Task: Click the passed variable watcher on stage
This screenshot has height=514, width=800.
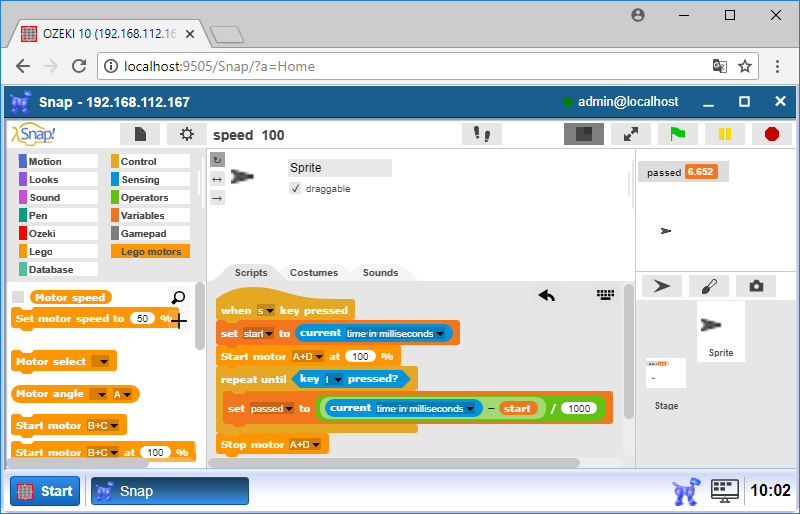Action: coord(683,172)
